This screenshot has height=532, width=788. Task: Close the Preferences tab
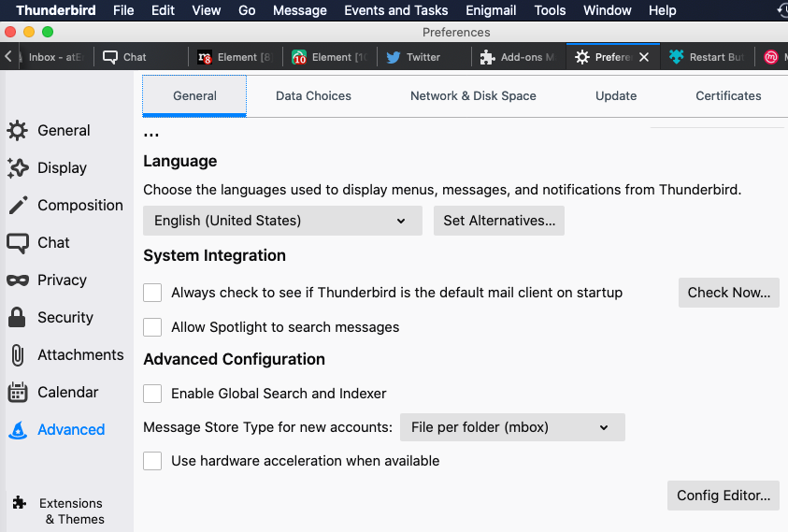point(644,57)
